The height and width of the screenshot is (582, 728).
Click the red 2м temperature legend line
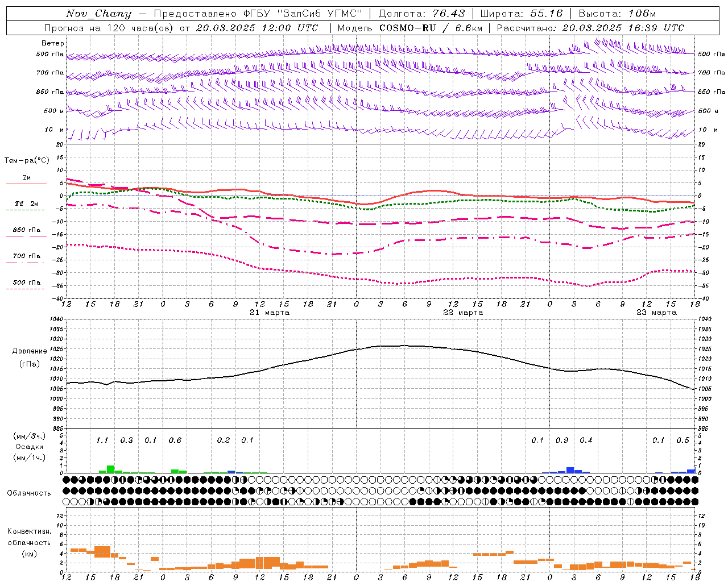[26, 184]
